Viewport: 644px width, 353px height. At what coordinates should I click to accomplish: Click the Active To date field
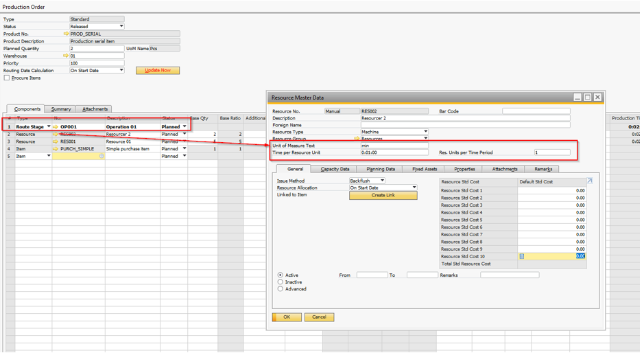point(422,275)
